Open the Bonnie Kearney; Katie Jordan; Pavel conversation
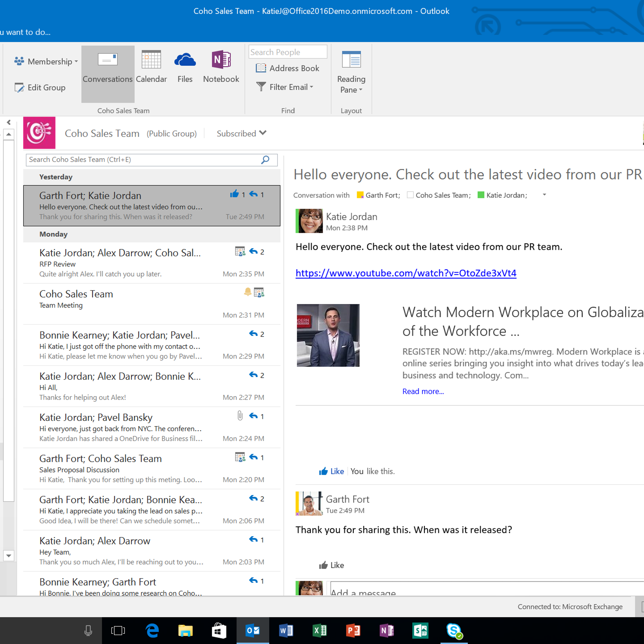 (x=152, y=345)
